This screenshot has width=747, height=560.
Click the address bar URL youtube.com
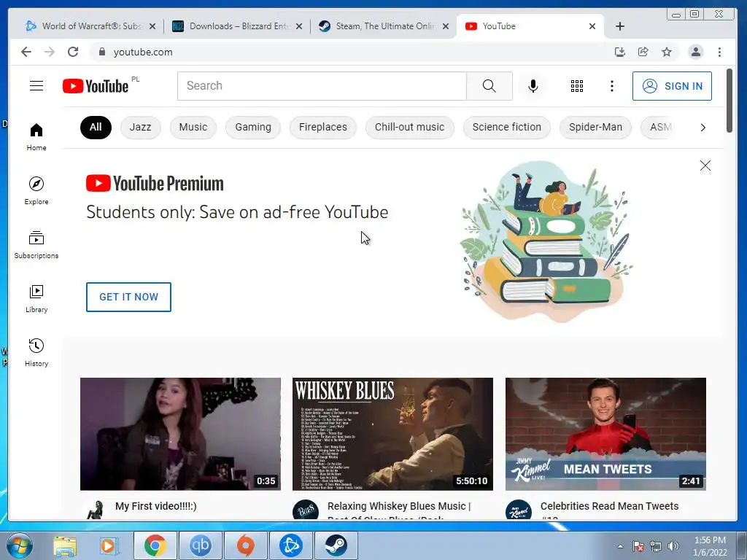[143, 52]
